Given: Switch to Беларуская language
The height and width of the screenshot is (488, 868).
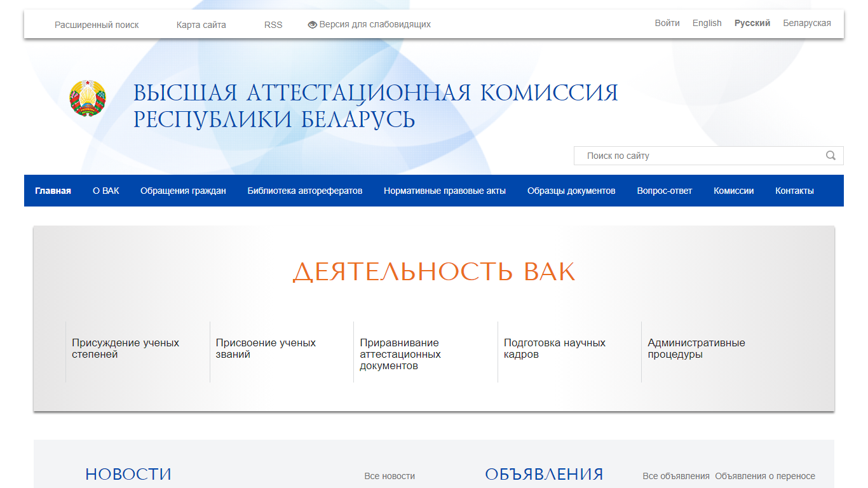Looking at the screenshot, I should [x=807, y=23].
